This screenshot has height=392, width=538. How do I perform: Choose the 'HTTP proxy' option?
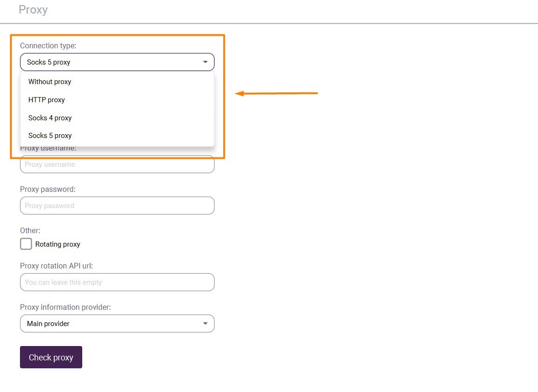(117, 100)
